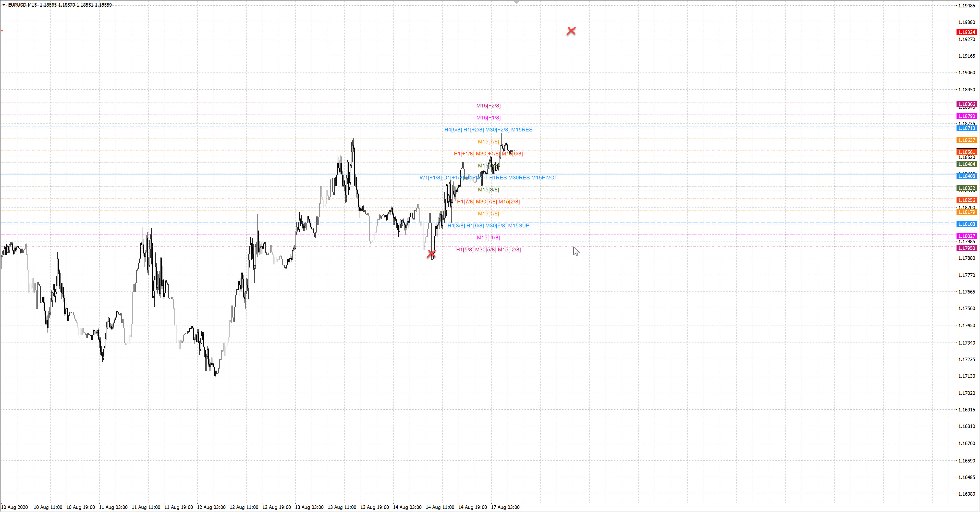Click the M15[+2/8] level label
The width and height of the screenshot is (980, 512).
tap(488, 106)
